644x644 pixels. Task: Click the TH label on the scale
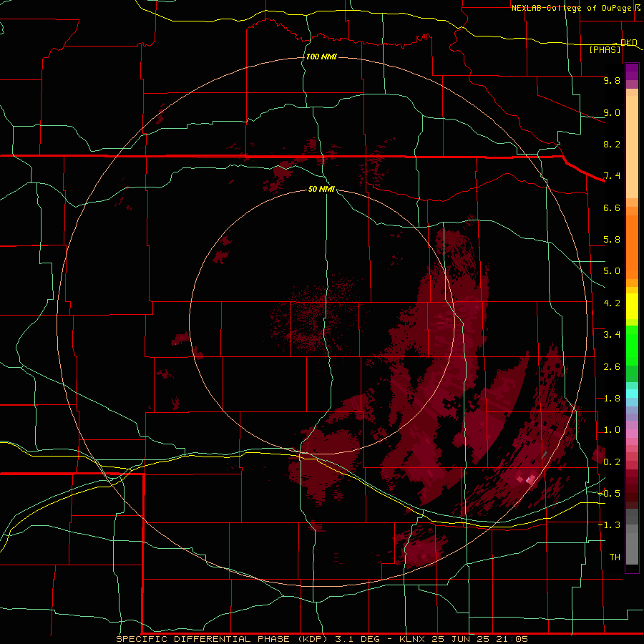[615, 557]
